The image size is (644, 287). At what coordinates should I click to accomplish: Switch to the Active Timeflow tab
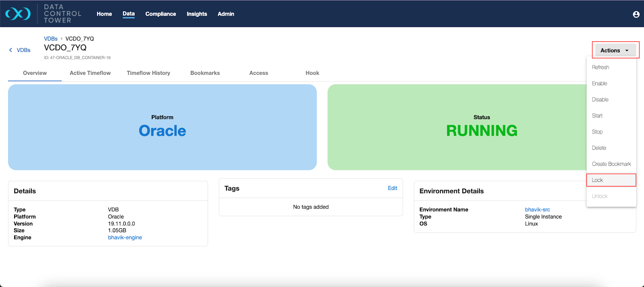pyautogui.click(x=90, y=73)
